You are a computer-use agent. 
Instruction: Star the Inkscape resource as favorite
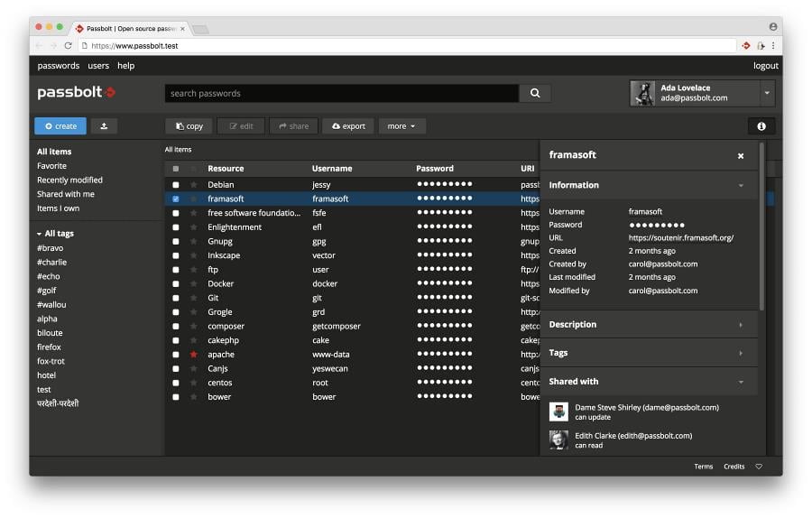(x=194, y=255)
